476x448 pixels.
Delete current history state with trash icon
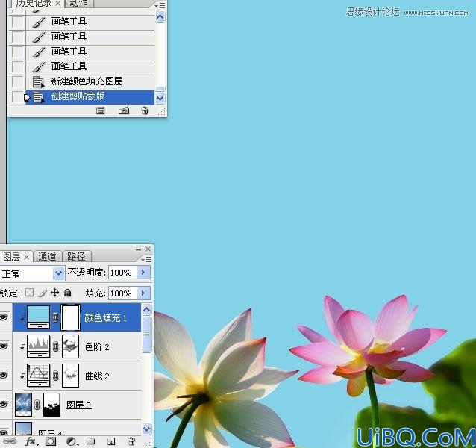[145, 111]
